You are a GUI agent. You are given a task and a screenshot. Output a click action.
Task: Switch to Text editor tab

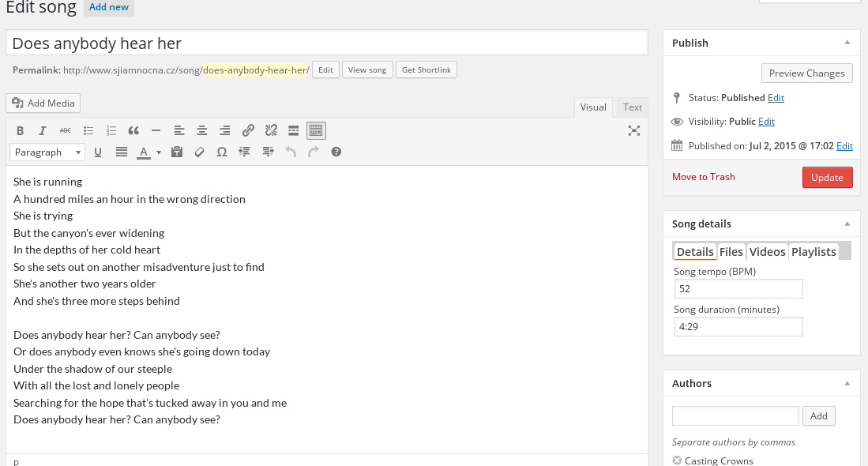coord(632,107)
